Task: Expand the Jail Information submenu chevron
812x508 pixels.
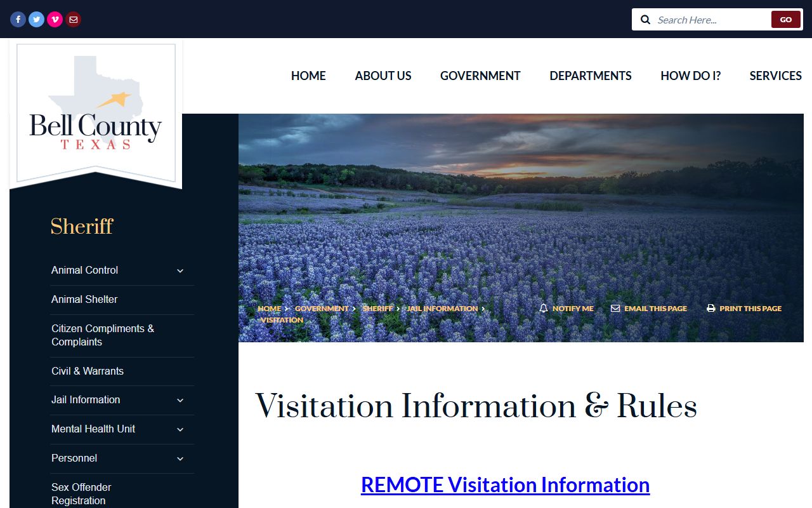Action: pos(180,401)
